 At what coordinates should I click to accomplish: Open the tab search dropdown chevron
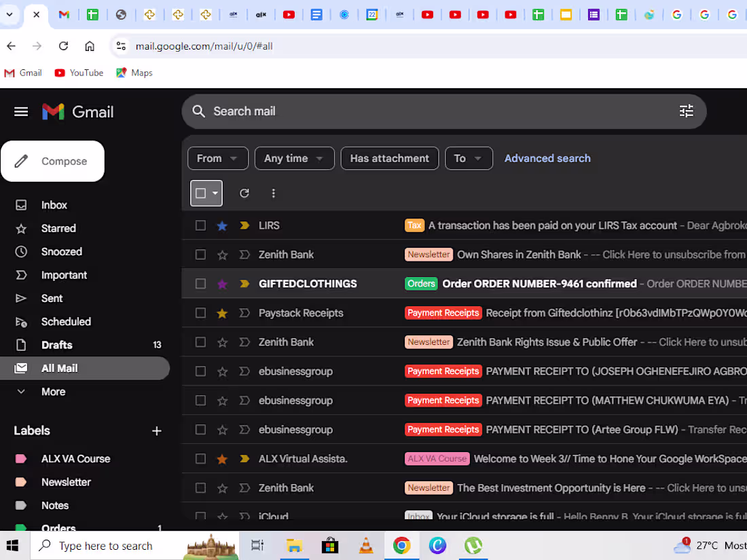pos(10,15)
